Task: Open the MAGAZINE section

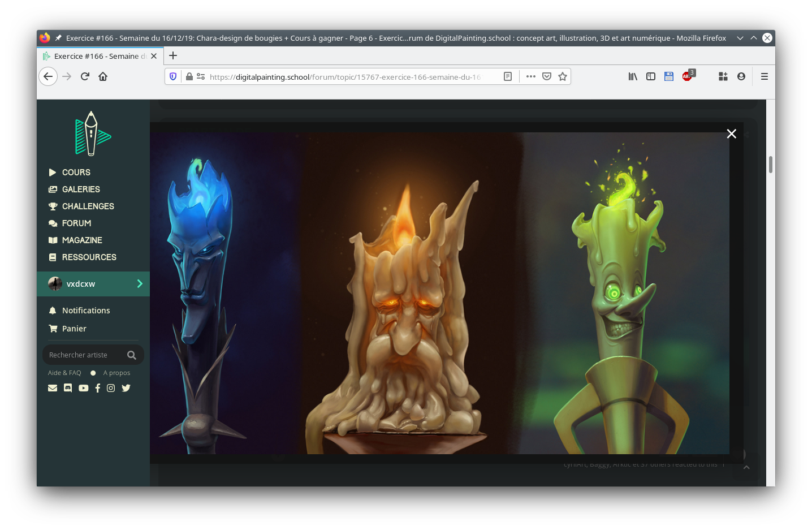Action: 81,240
